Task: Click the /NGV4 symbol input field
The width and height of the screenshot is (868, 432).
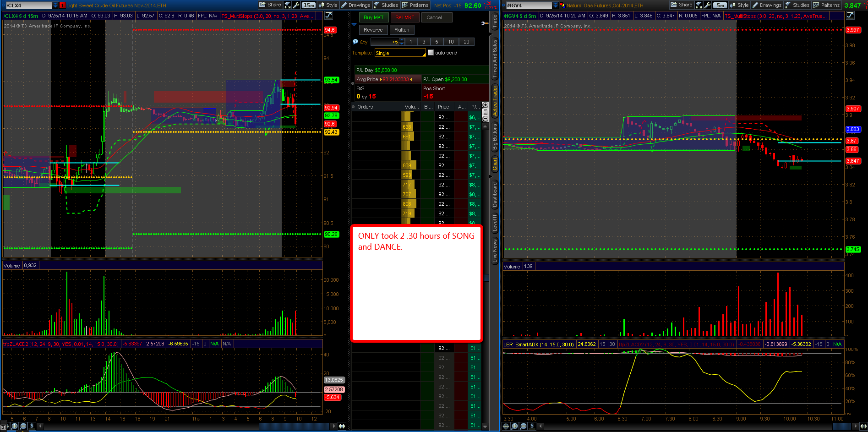Action: pos(529,5)
